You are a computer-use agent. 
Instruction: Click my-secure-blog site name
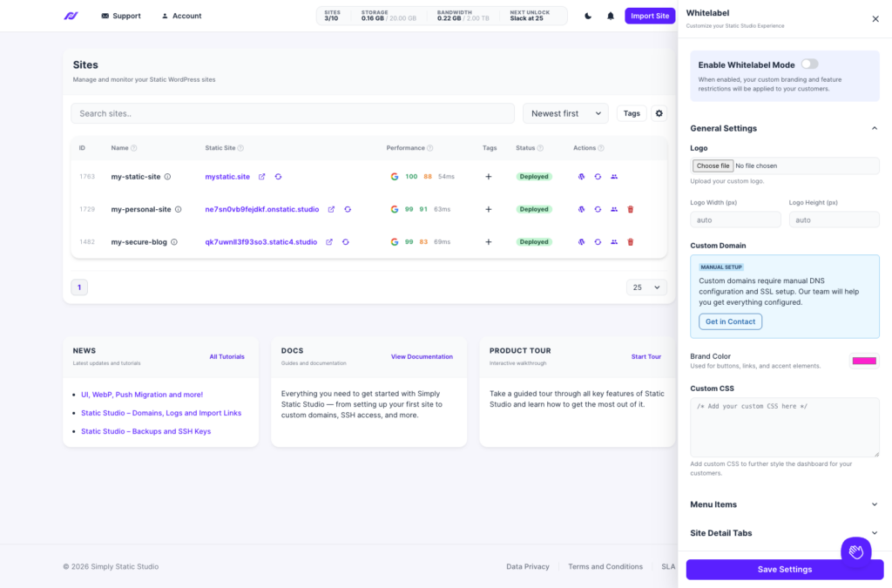139,241
